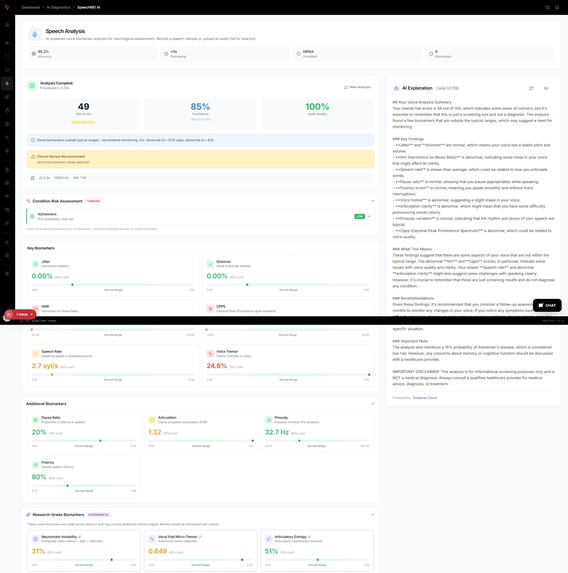Click the 32.7 Hz prosody value
Viewport: 568px width, 573px height.
277,432
